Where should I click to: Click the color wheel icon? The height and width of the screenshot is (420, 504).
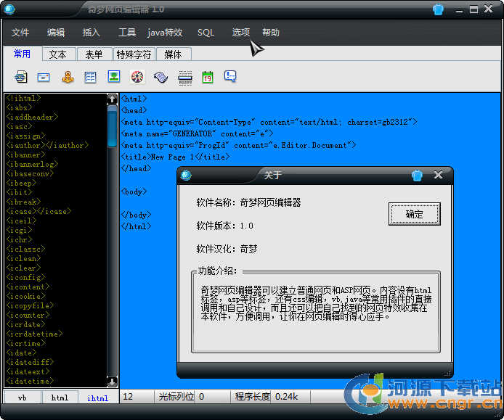tap(137, 77)
